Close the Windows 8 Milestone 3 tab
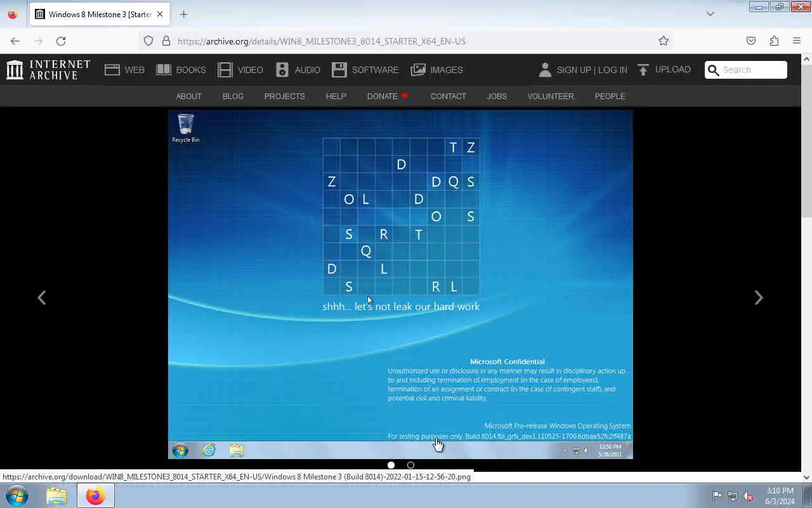Screen dimensions: 812x508 [160, 14]
